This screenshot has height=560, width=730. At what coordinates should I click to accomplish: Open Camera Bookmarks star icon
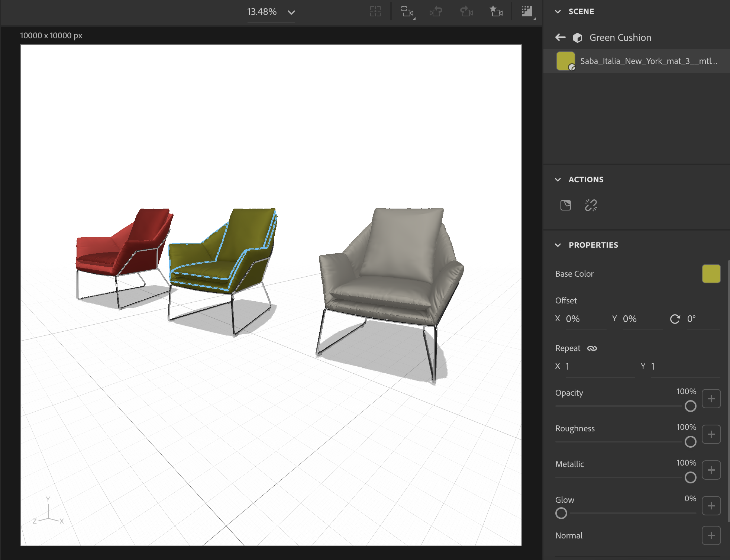pyautogui.click(x=496, y=12)
